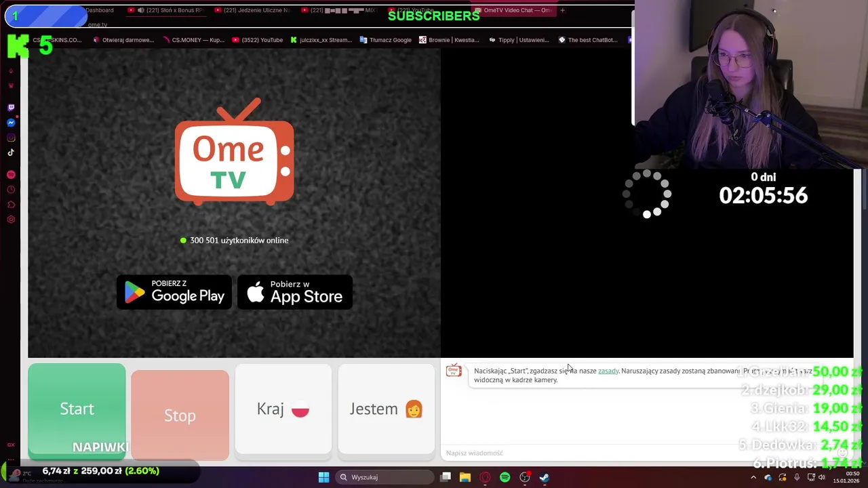Open Extensions cube icon in sidebar

(x=11, y=205)
